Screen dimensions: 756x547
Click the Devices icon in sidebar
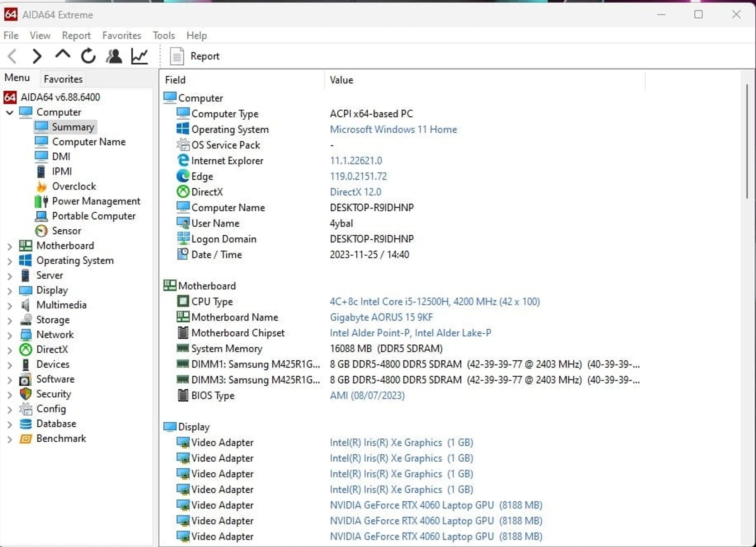(x=26, y=364)
